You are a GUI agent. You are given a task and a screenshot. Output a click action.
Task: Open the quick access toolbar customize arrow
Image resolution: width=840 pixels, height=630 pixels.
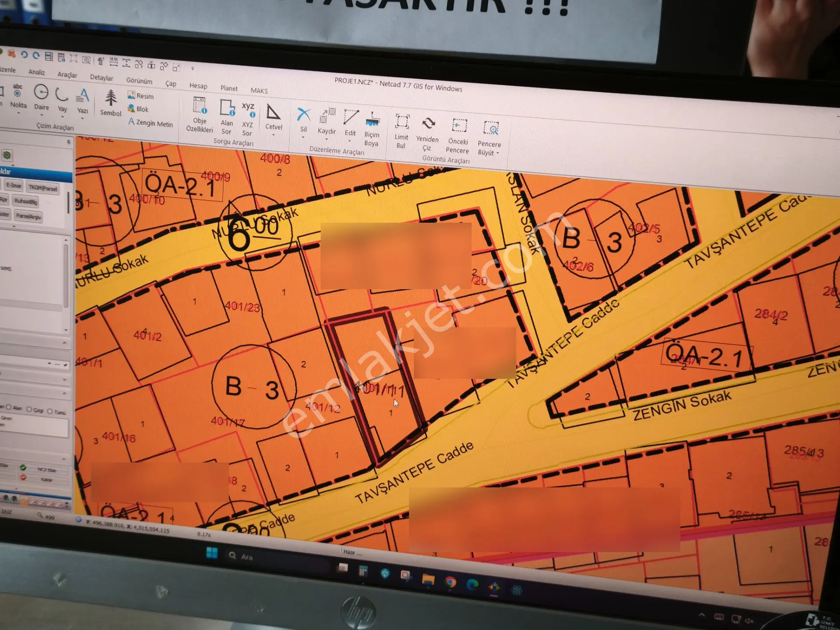[x=192, y=68]
